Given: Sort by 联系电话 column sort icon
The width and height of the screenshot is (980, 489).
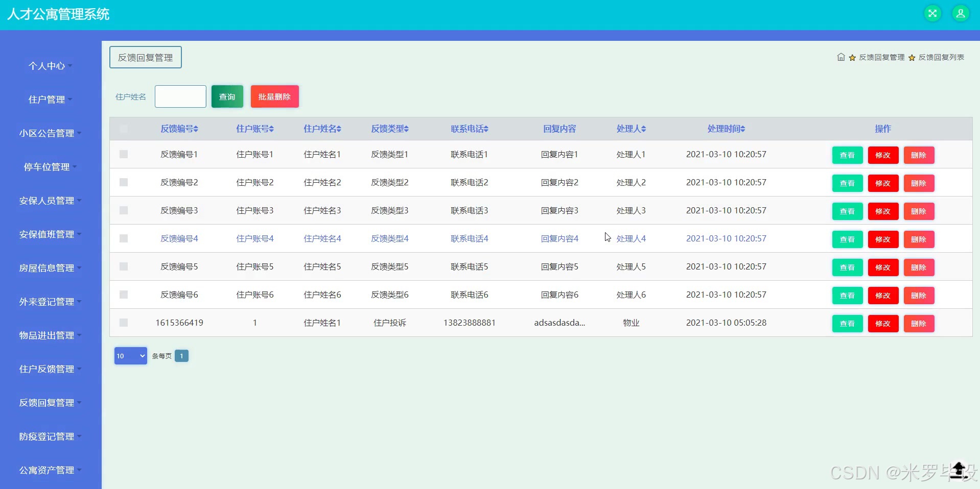Looking at the screenshot, I should (x=486, y=129).
